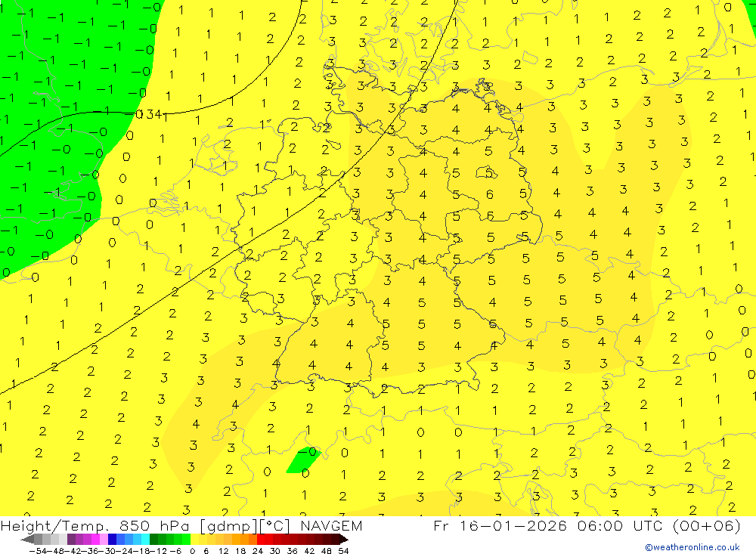Click the '-54' legend value
The height and width of the screenshot is (554, 756).
click(38, 551)
